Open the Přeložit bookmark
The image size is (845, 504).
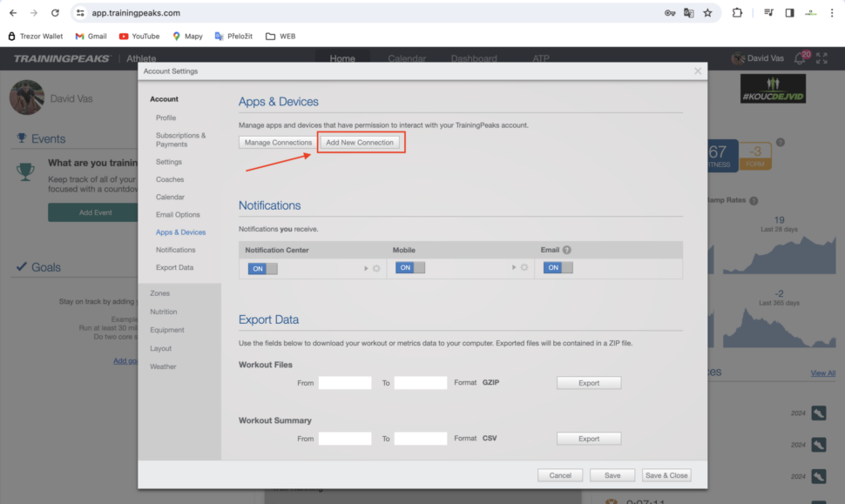pyautogui.click(x=233, y=36)
